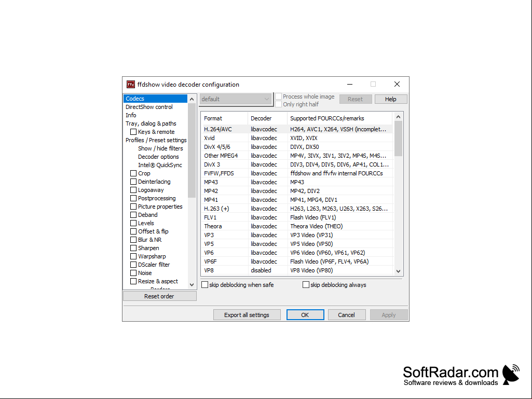Enable the Deband checkbox

(133, 215)
